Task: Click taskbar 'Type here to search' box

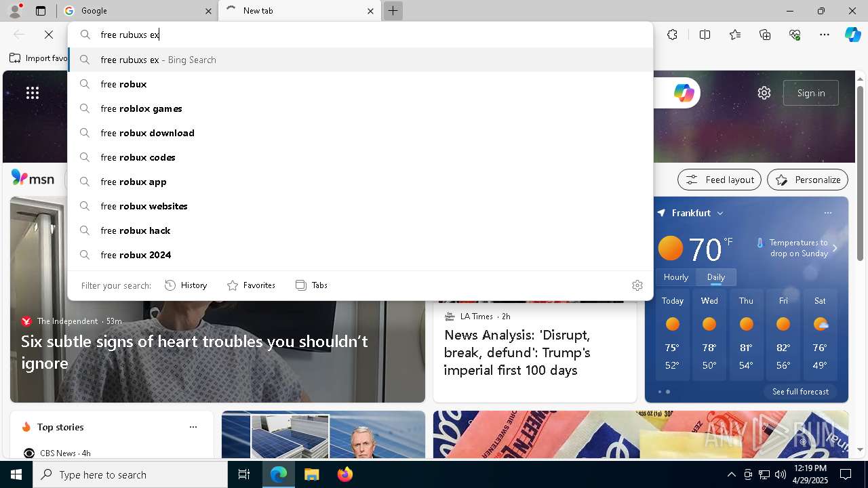Action: click(x=130, y=474)
